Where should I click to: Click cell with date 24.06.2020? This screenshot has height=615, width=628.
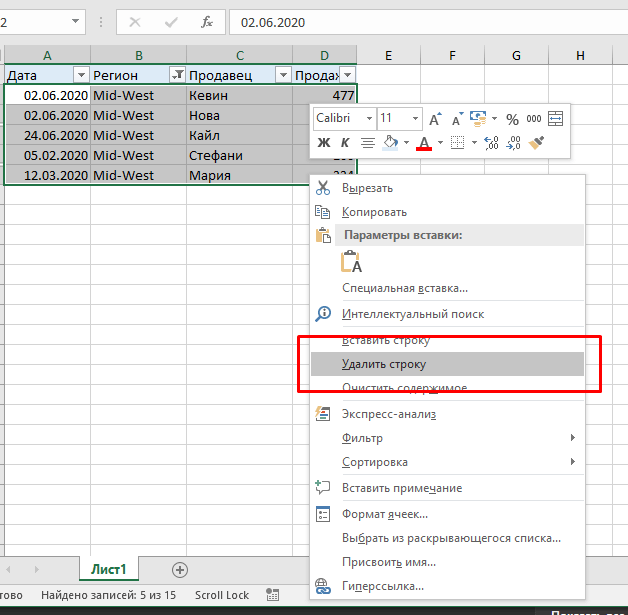coord(48,135)
